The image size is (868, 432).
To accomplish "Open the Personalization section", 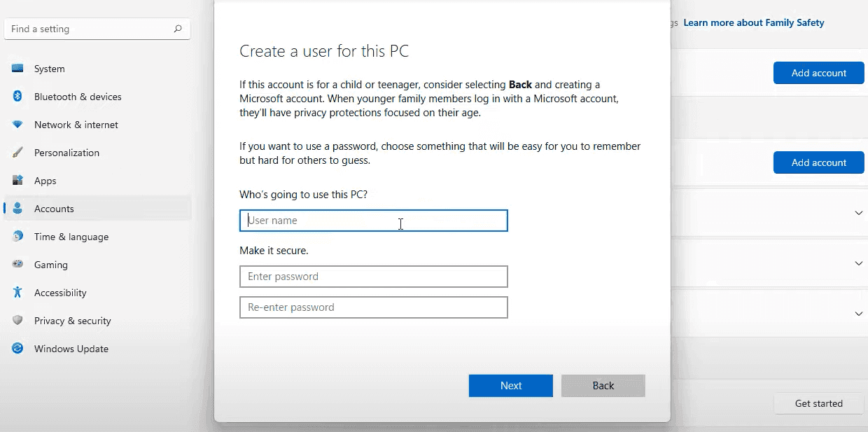I will pos(66,153).
